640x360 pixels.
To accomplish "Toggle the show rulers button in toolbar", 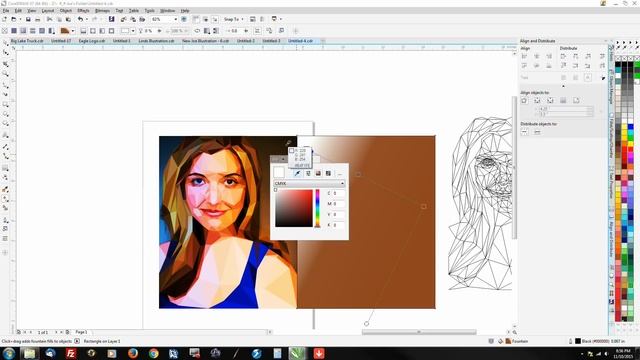I will click(196, 19).
